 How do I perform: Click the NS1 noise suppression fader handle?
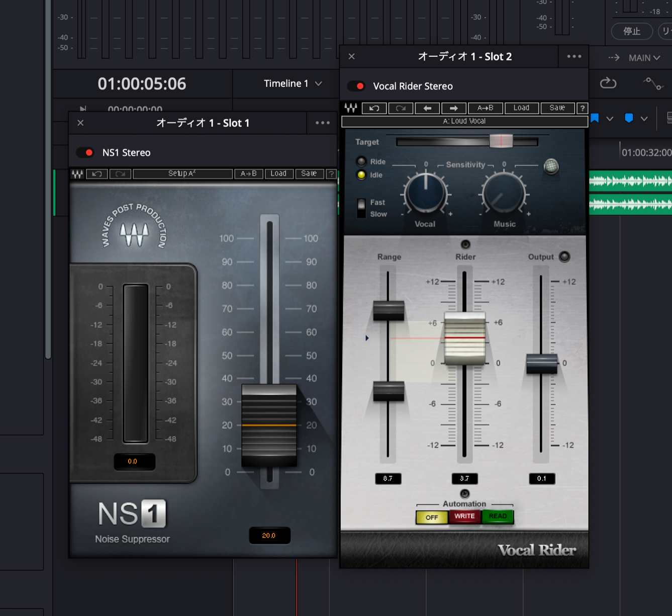[x=269, y=425]
